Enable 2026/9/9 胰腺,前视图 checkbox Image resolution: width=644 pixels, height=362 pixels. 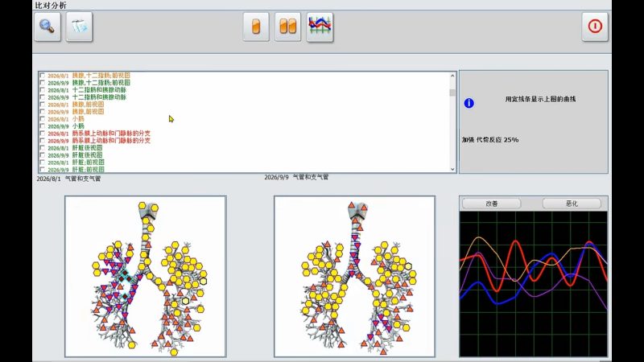pyautogui.click(x=43, y=112)
